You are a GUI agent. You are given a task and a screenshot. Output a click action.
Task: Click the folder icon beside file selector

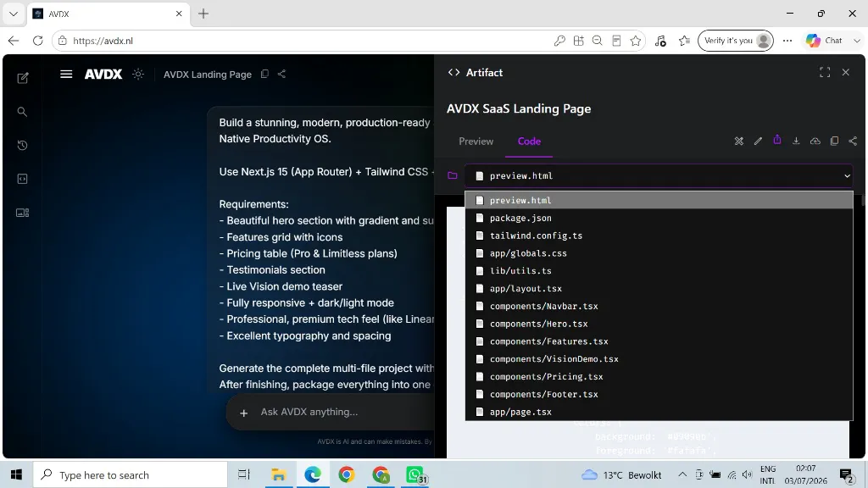coord(453,176)
